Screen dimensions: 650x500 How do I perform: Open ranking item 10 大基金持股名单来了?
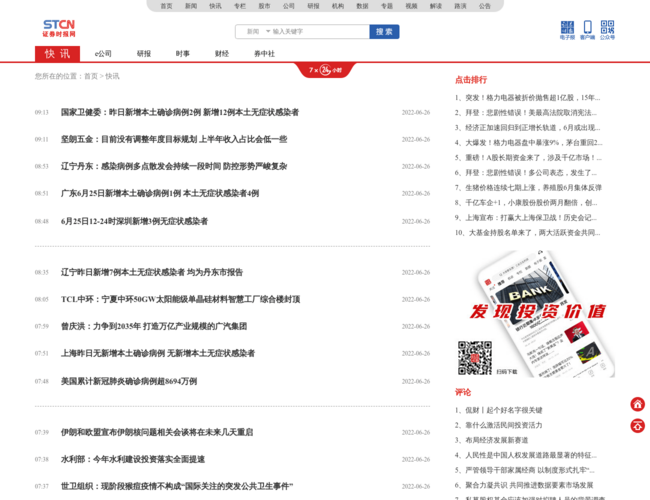click(x=527, y=233)
